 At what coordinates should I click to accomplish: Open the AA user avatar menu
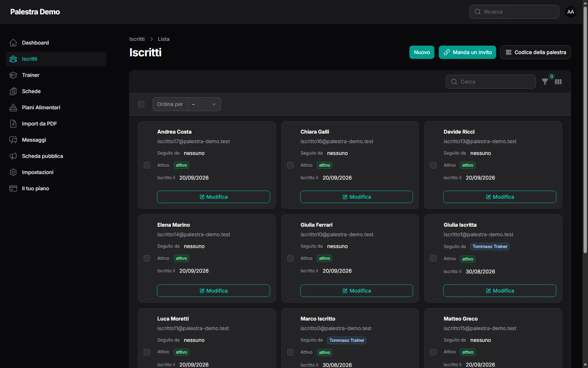pos(571,12)
